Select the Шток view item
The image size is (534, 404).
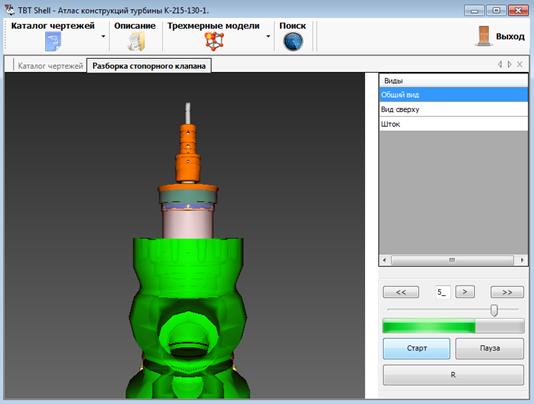click(x=453, y=124)
